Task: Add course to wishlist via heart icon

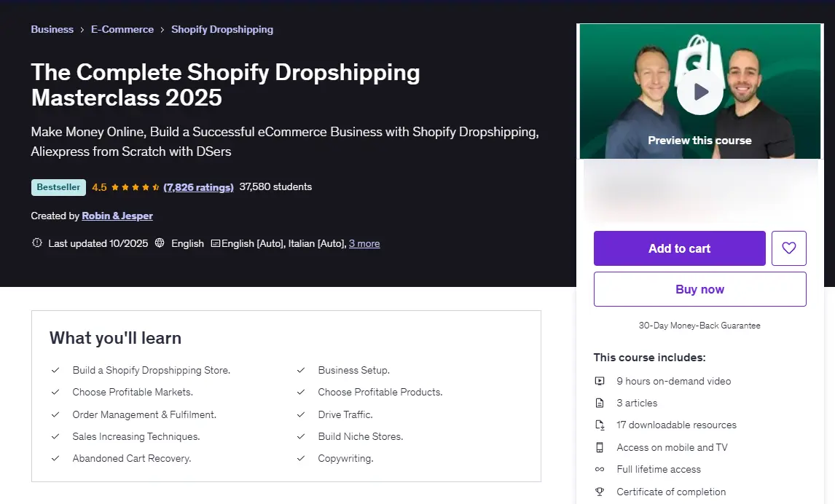Action: (789, 248)
